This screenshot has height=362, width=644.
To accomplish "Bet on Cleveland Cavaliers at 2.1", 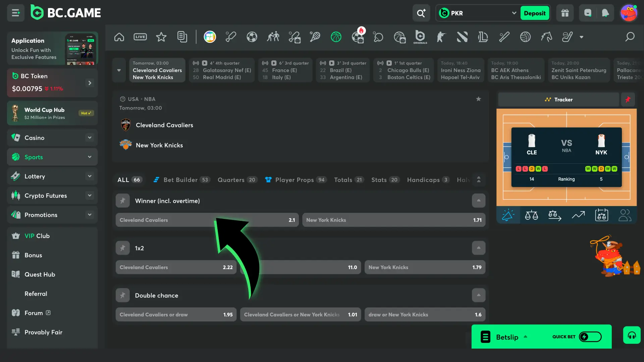I will (207, 220).
